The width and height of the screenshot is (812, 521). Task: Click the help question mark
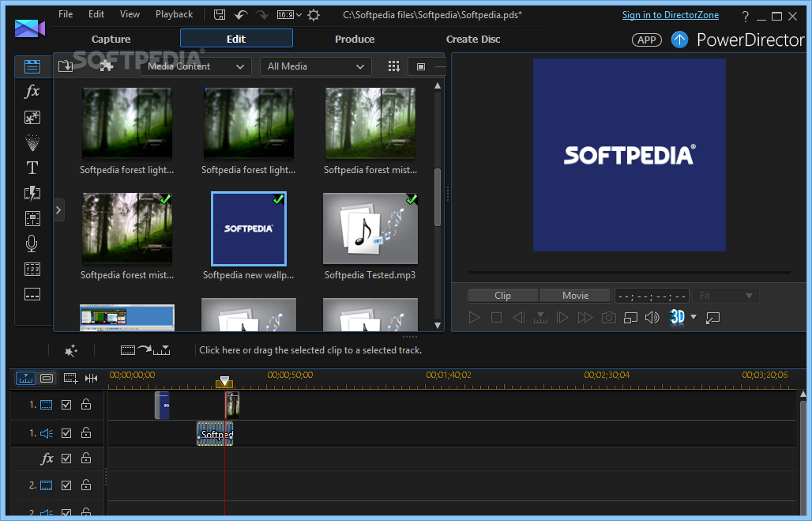click(x=745, y=16)
